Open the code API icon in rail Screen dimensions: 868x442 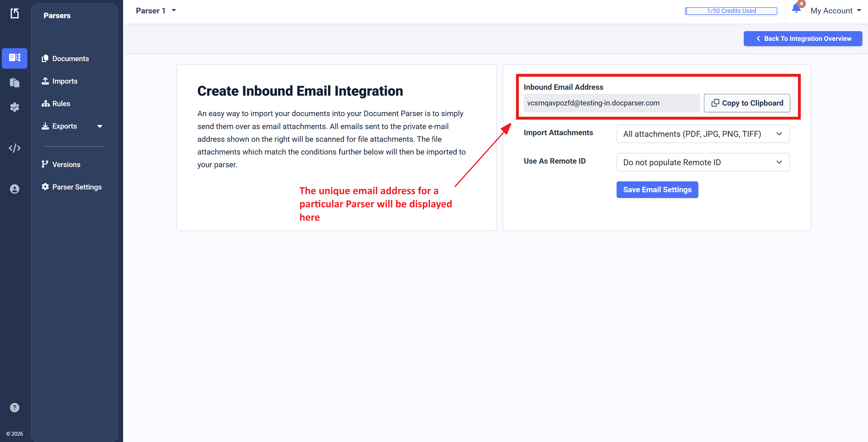[x=15, y=148]
